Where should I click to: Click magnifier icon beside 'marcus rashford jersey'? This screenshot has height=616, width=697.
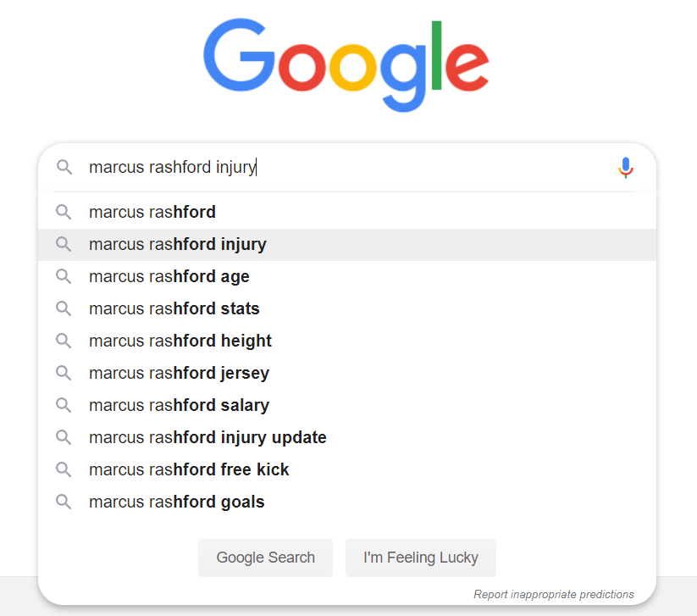point(64,373)
